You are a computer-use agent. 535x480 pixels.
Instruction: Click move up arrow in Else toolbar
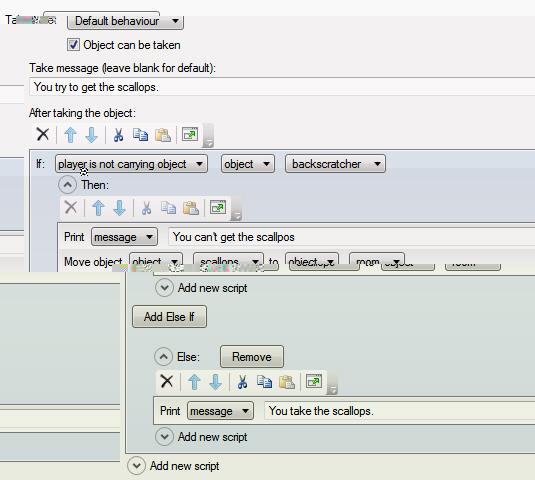[x=194, y=382]
